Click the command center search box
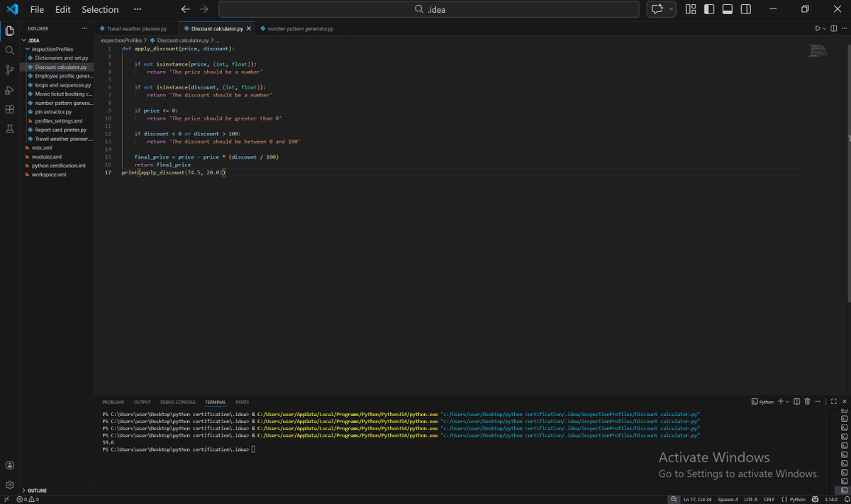The image size is (851, 504). (x=428, y=9)
